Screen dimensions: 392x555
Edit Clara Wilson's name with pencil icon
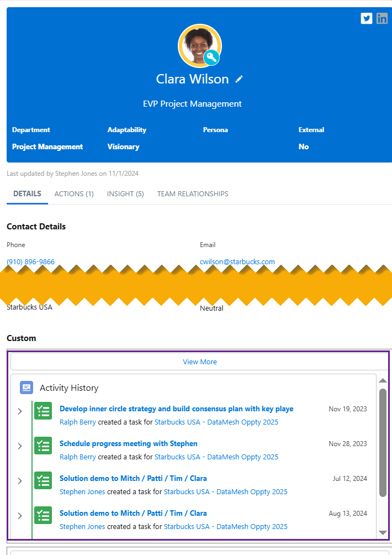coord(239,79)
